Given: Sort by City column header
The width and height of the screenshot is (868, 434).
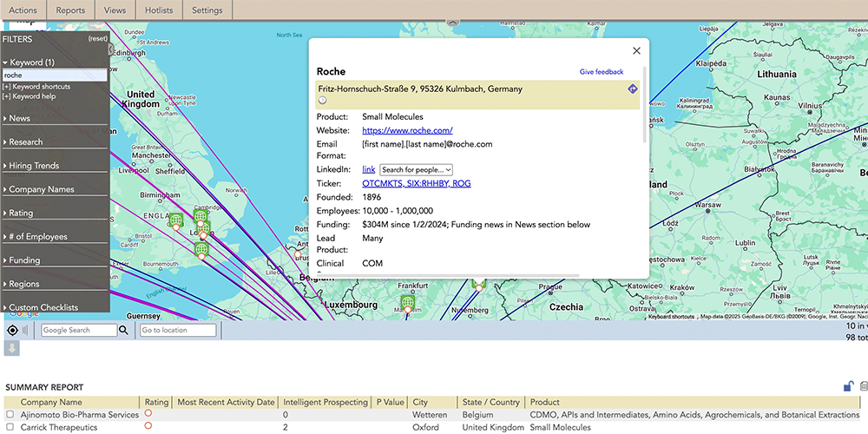Looking at the screenshot, I should (x=420, y=403).
